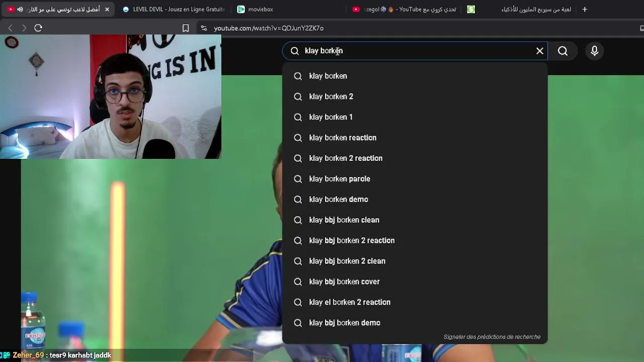Bookmark this page with the bookmark icon
This screenshot has height=362, width=644.
coord(186,28)
